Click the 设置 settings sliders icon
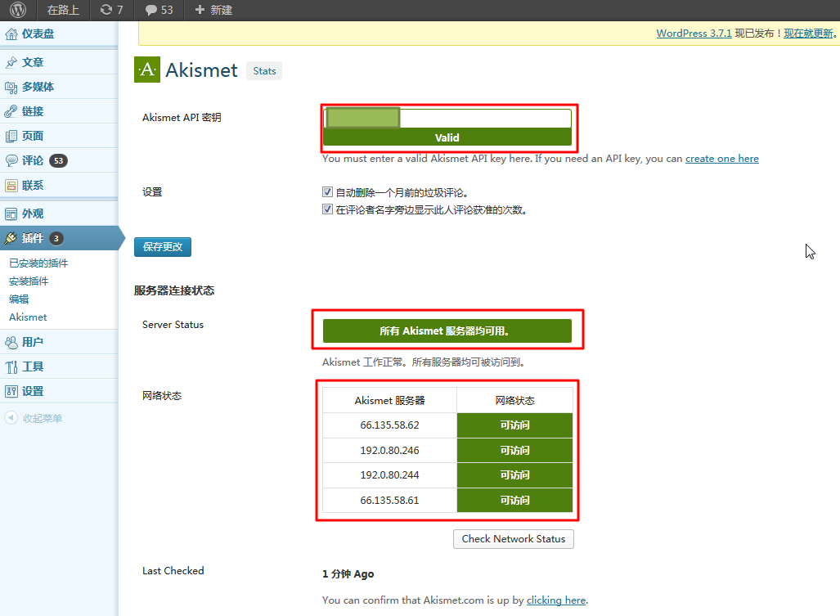Screen dimensions: 840x616 11,392
